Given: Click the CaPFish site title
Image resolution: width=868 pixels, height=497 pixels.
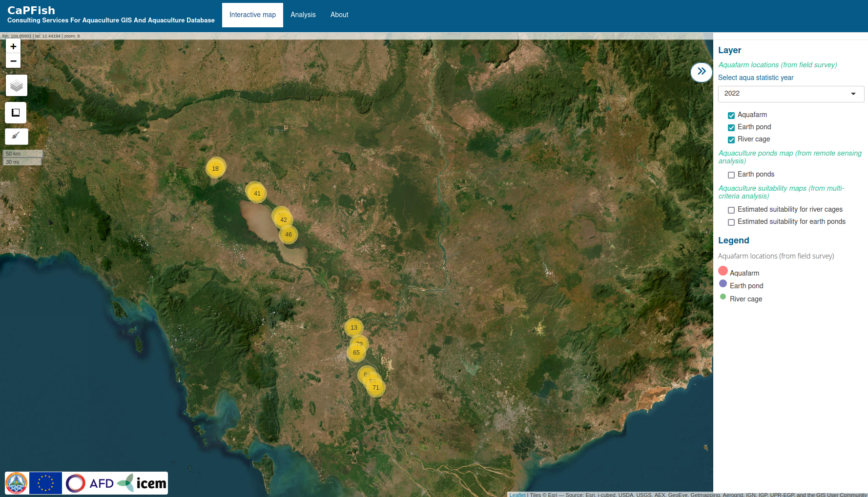Looking at the screenshot, I should coord(31,10).
